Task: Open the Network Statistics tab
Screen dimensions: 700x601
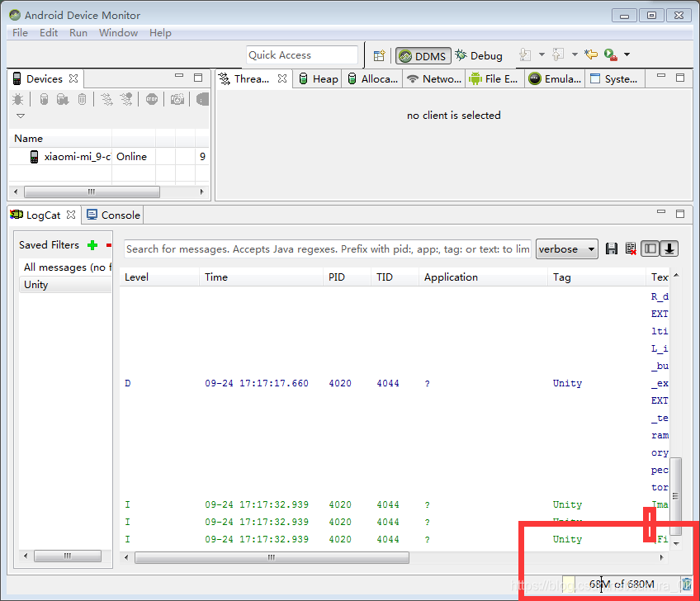Action: point(434,79)
